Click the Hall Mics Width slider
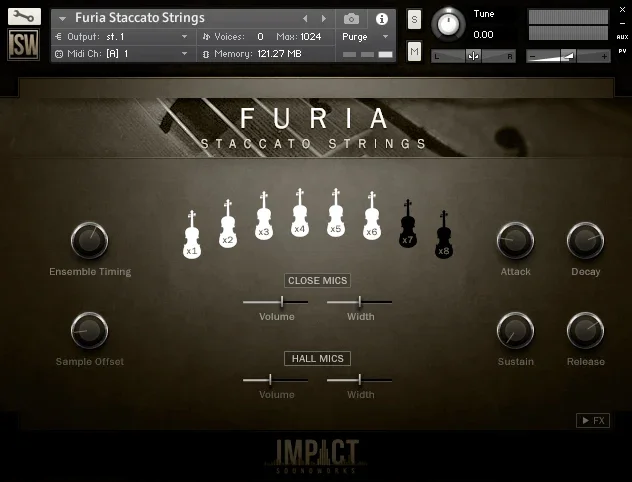This screenshot has width=632, height=482. tap(360, 380)
